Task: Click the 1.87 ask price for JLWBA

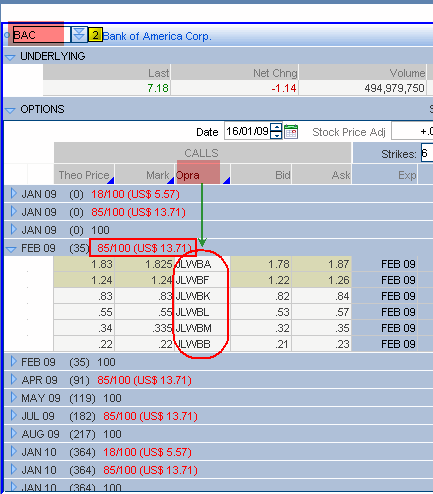Action: tap(322, 264)
